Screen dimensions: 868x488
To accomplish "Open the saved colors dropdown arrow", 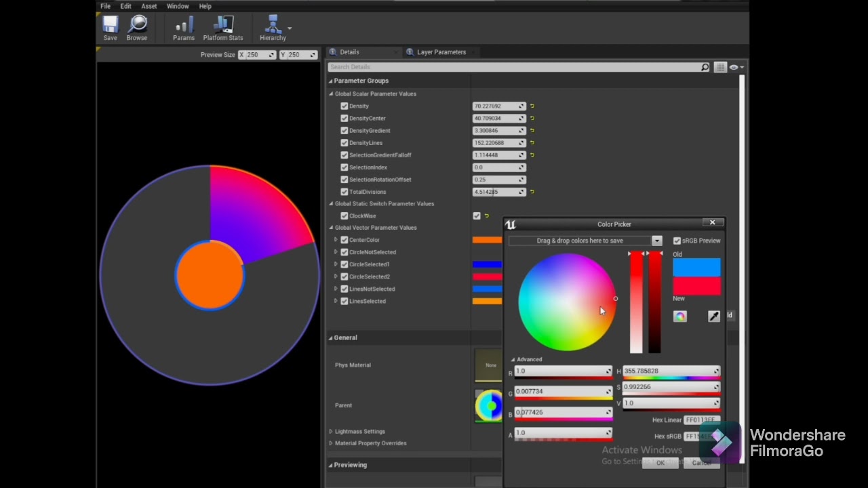I will (656, 241).
